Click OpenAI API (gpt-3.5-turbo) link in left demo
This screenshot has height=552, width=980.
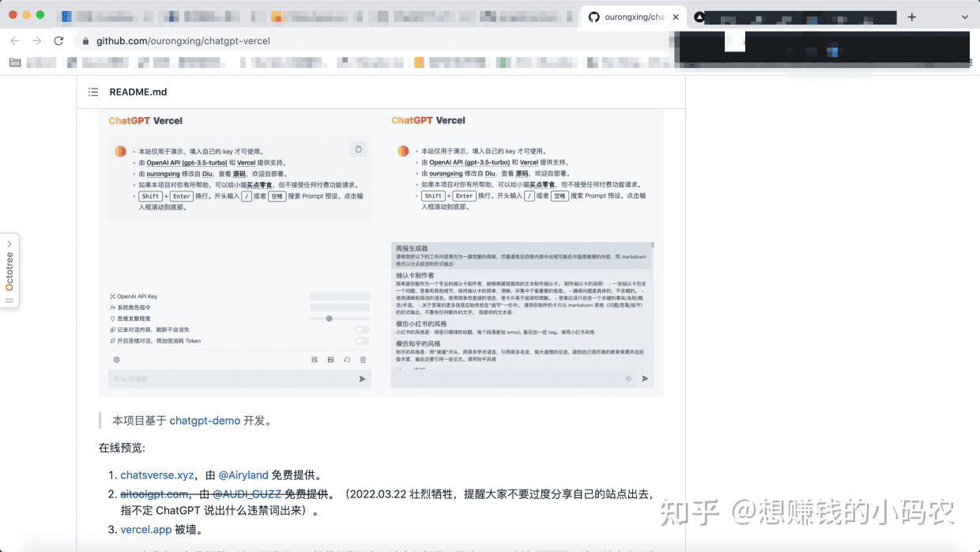[188, 162]
